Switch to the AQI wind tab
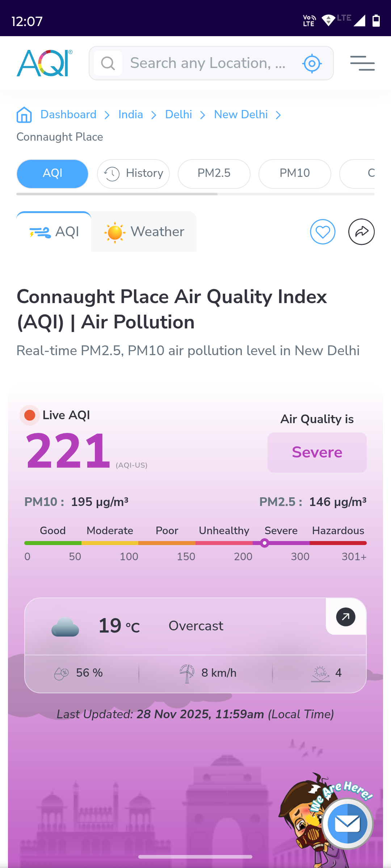Image resolution: width=391 pixels, height=868 pixels. click(x=54, y=232)
